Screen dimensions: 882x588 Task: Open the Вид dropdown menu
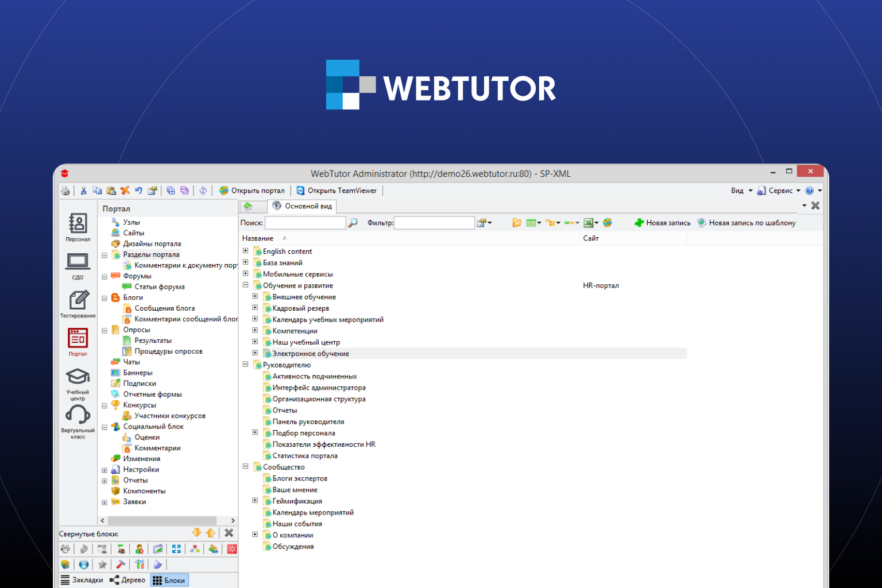pos(741,191)
